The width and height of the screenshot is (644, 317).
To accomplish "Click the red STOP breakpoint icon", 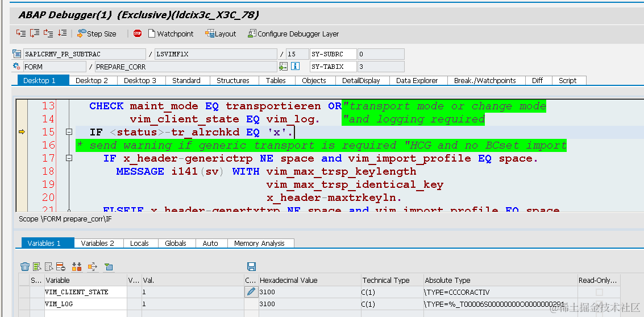I will [x=138, y=34].
